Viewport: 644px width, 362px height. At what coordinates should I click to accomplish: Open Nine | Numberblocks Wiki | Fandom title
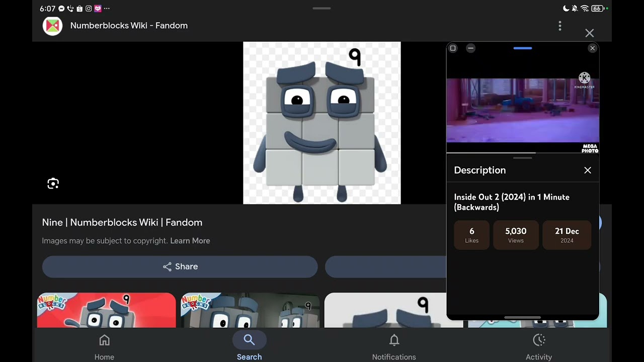pyautogui.click(x=122, y=222)
